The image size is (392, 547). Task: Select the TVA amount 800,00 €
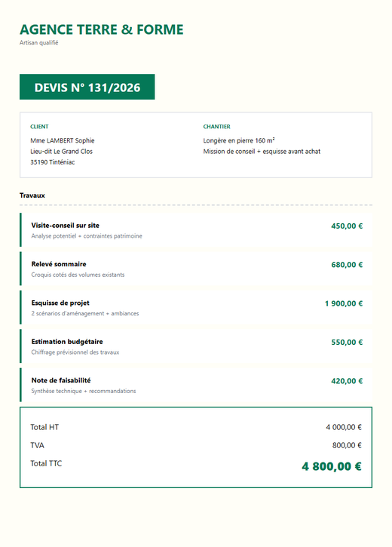tap(347, 445)
